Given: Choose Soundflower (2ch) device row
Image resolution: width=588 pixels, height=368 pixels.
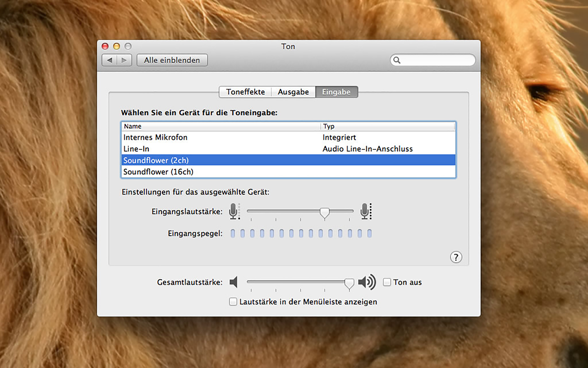Looking at the screenshot, I should (x=288, y=160).
